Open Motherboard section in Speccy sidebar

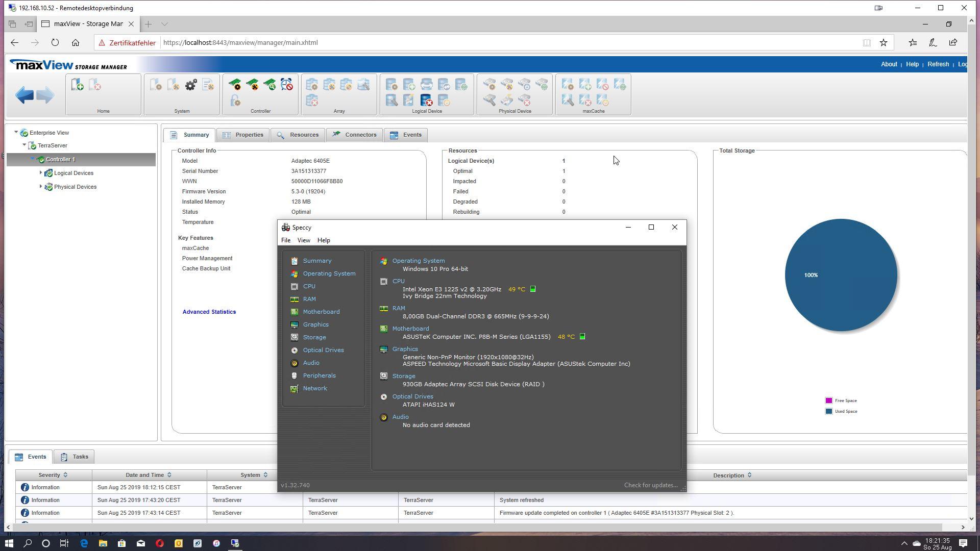coord(321,312)
